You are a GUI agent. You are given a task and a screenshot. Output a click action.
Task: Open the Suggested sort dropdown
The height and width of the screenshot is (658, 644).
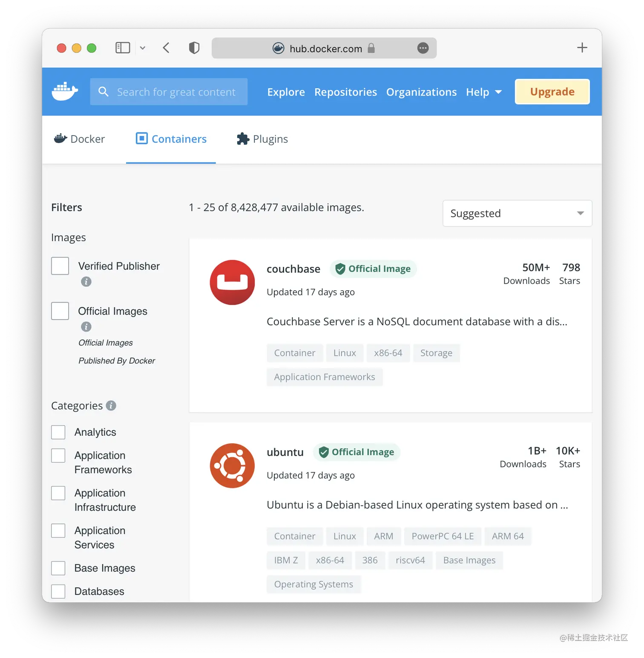pyautogui.click(x=517, y=213)
